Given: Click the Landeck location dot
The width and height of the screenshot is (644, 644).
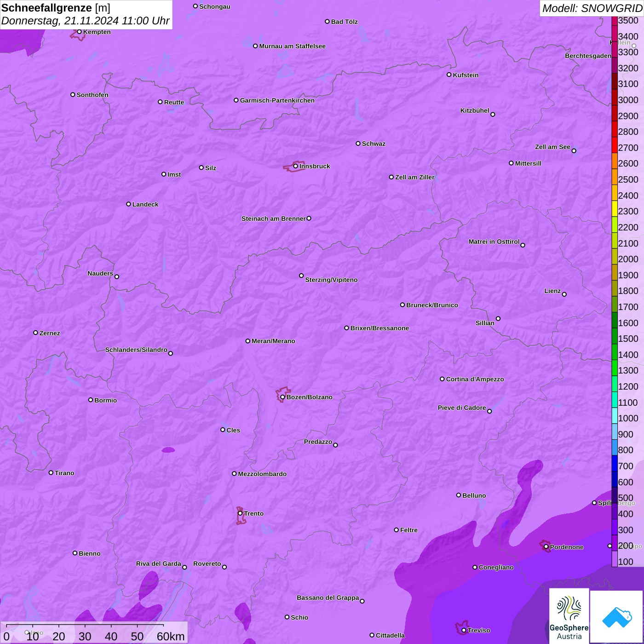Looking at the screenshot, I should coord(129,204).
